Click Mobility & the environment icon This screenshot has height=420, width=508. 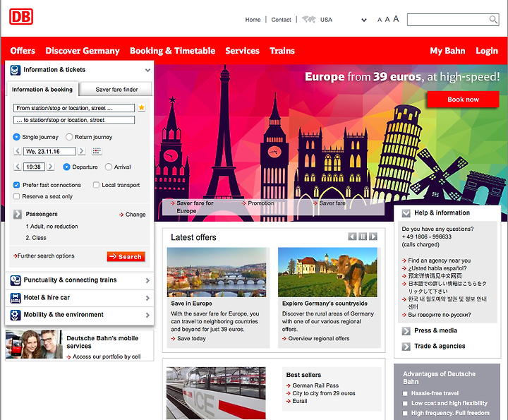[x=16, y=315]
